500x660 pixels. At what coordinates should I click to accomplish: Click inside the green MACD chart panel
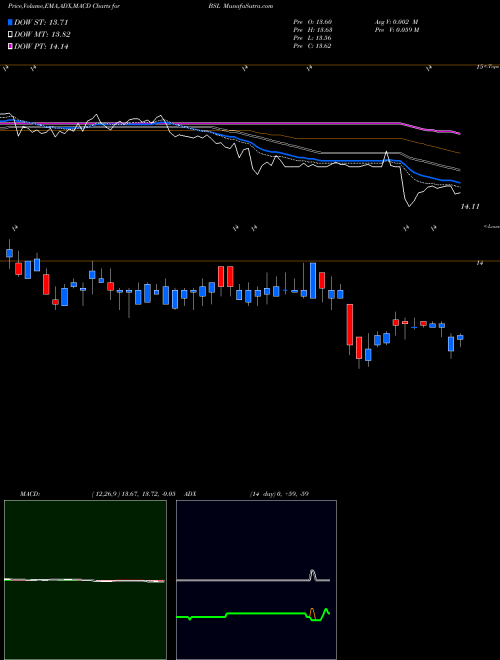(x=85, y=580)
